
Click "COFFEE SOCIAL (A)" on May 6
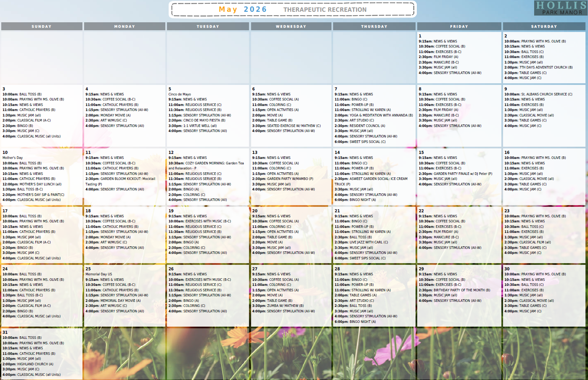click(284, 100)
